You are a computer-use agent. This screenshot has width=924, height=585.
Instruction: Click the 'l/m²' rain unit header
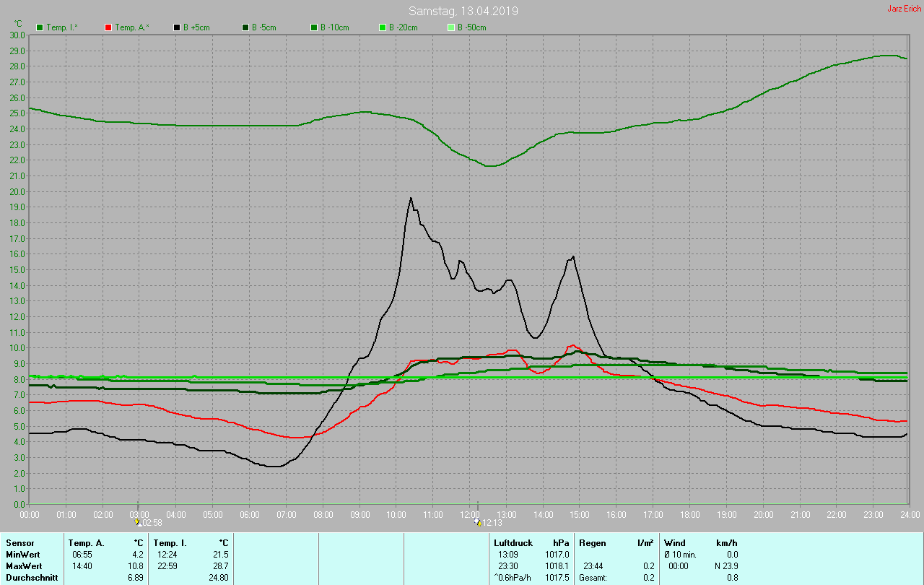(x=645, y=542)
